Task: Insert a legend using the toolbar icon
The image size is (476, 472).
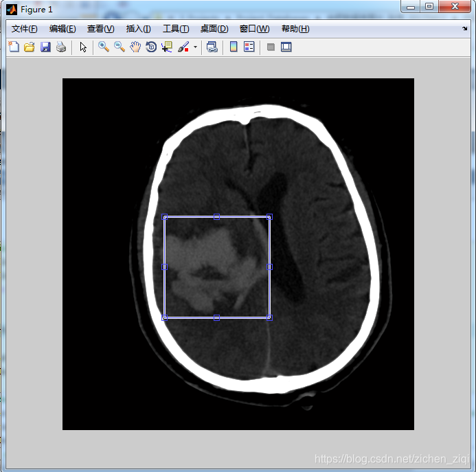Action: [x=249, y=47]
